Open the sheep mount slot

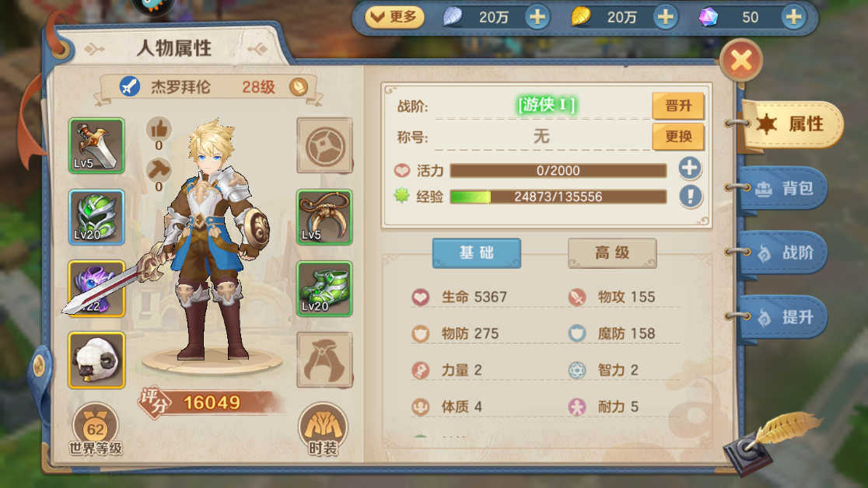96,361
